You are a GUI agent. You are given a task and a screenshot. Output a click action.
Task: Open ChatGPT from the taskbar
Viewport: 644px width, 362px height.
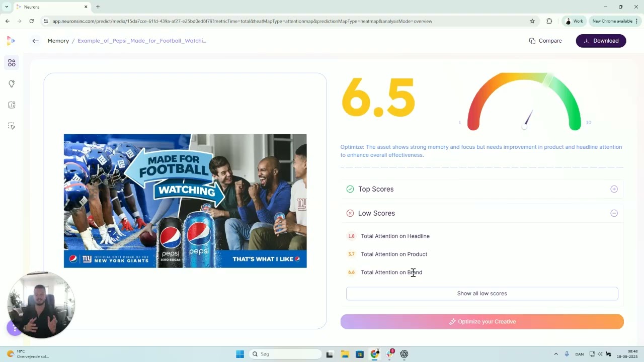pos(404,354)
